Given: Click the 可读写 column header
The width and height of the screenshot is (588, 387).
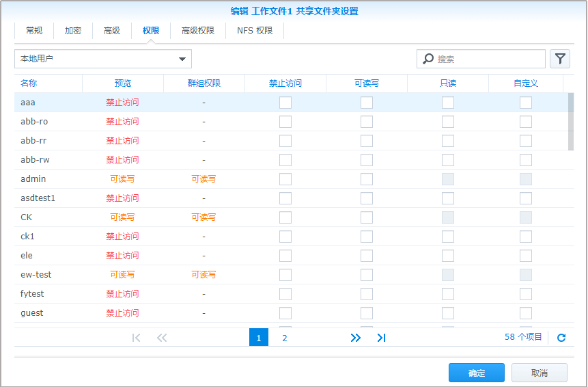Looking at the screenshot, I should tap(367, 83).
